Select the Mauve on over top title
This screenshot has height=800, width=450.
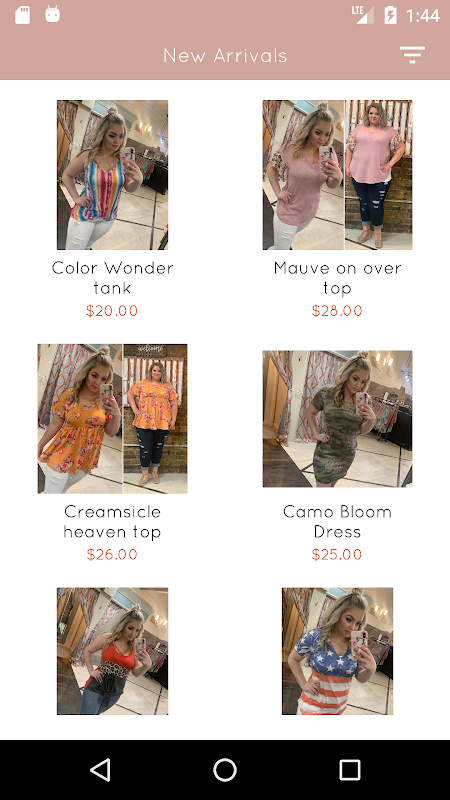point(337,278)
